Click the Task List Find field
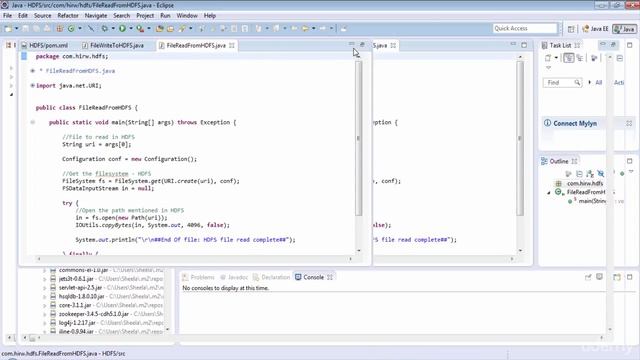Screen dimensions: 640x360 pyautogui.click(x=562, y=82)
